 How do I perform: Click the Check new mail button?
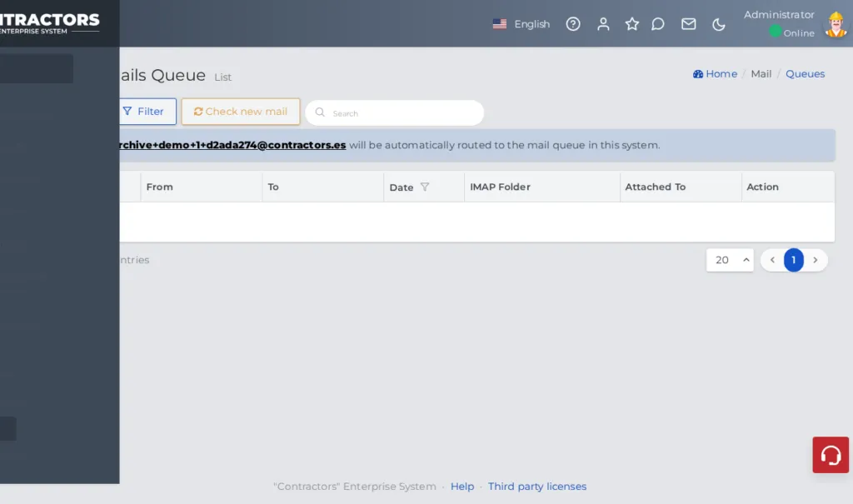(x=241, y=112)
